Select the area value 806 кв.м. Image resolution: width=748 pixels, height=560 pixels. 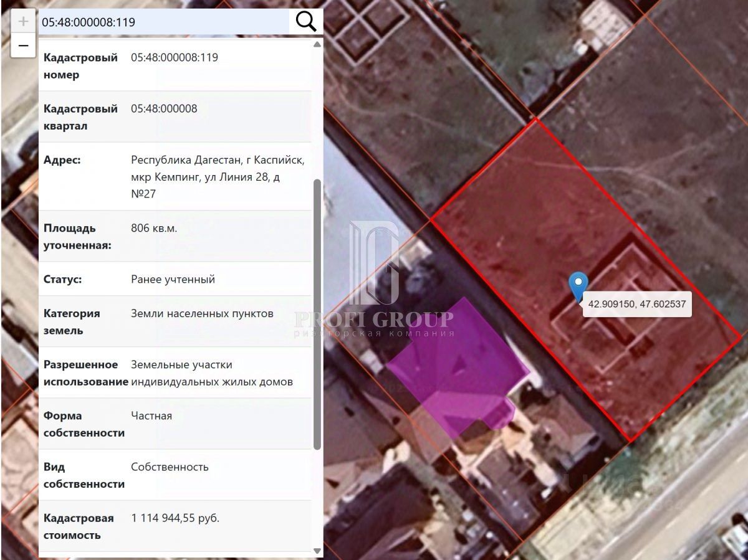[x=154, y=228]
